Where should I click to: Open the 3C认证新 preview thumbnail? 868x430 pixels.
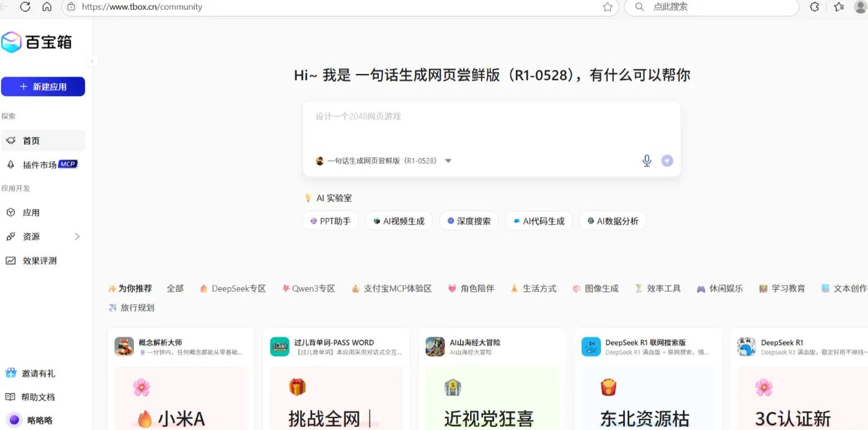(802, 398)
